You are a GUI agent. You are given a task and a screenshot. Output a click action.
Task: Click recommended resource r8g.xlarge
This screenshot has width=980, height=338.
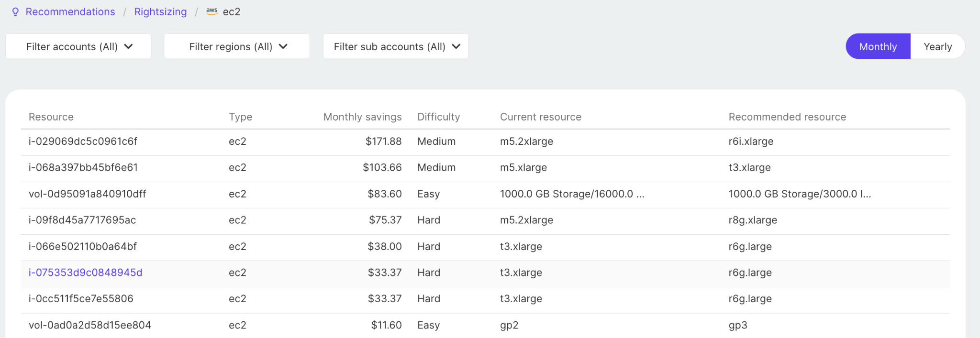coord(753,220)
